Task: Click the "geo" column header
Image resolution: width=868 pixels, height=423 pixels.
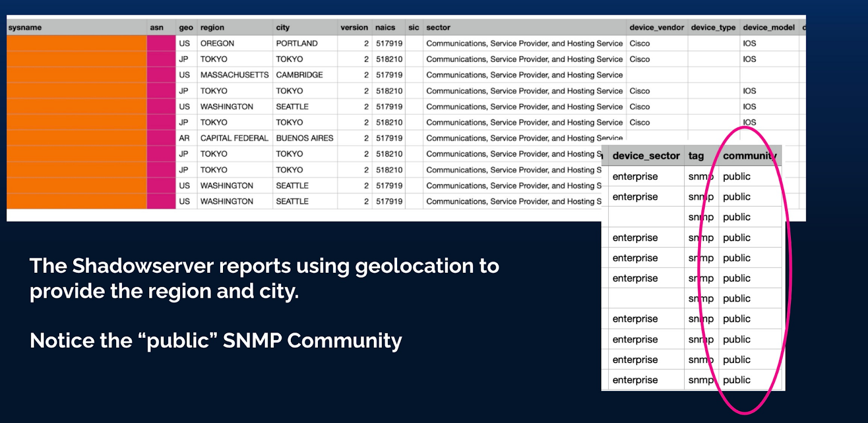Action: pyautogui.click(x=186, y=28)
